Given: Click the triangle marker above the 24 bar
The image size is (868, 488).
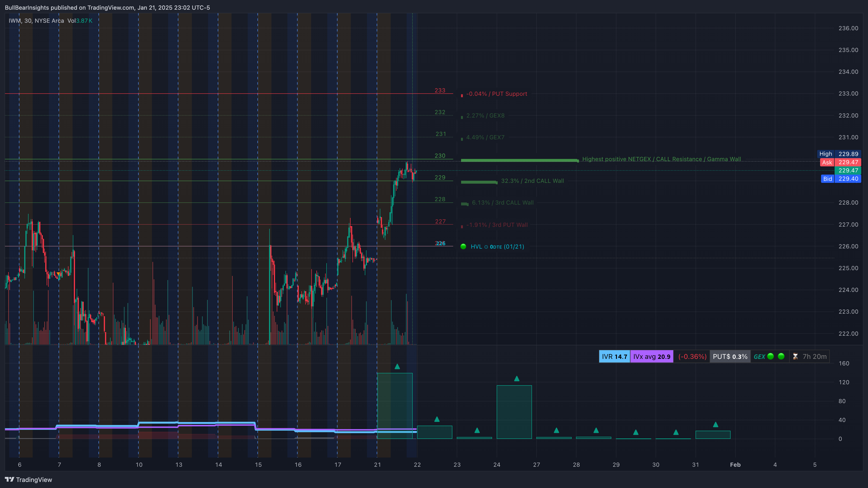Looking at the screenshot, I should click(x=516, y=378).
